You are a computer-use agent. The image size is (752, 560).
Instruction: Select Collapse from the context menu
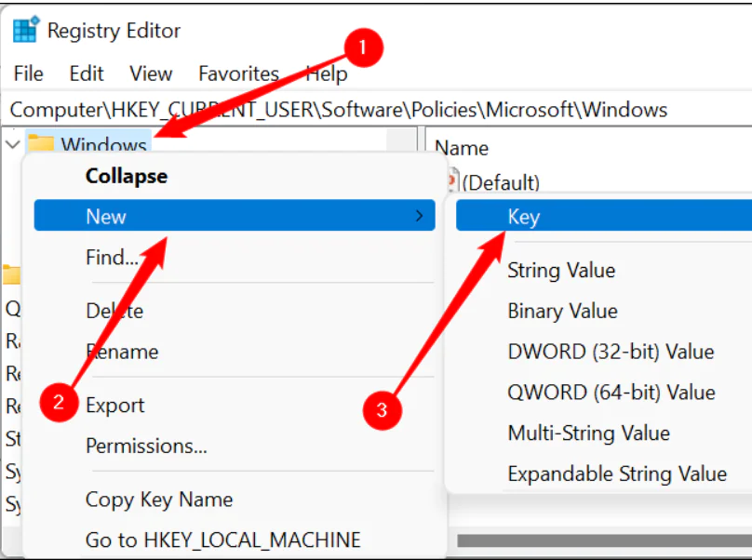[126, 176]
